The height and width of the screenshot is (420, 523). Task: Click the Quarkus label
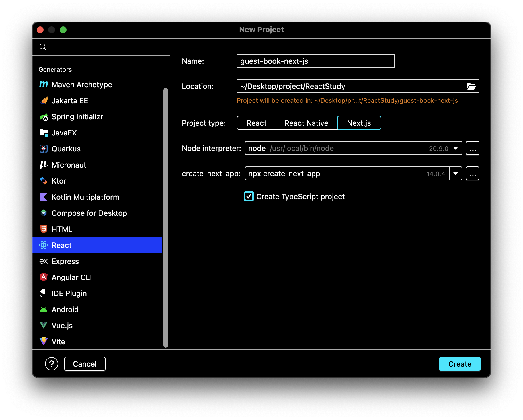click(x=66, y=149)
